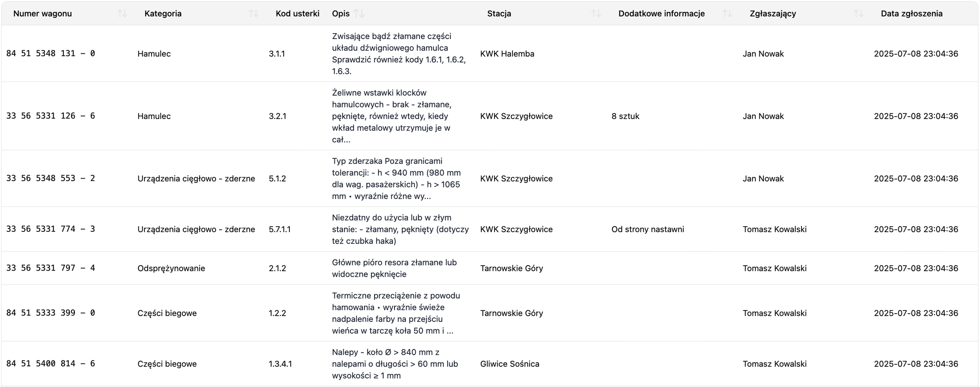Click the Kod usterki column header

click(x=297, y=14)
